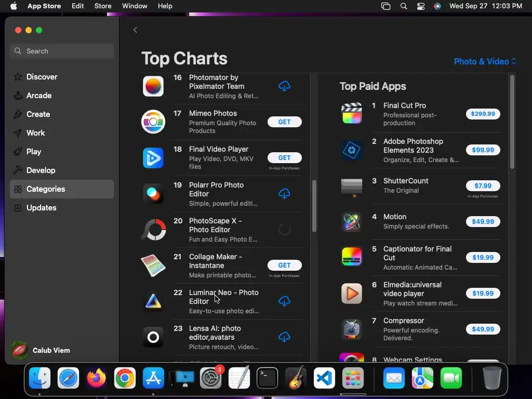This screenshot has width=532, height=399.
Task: Open the Edit menu
Action: click(78, 6)
